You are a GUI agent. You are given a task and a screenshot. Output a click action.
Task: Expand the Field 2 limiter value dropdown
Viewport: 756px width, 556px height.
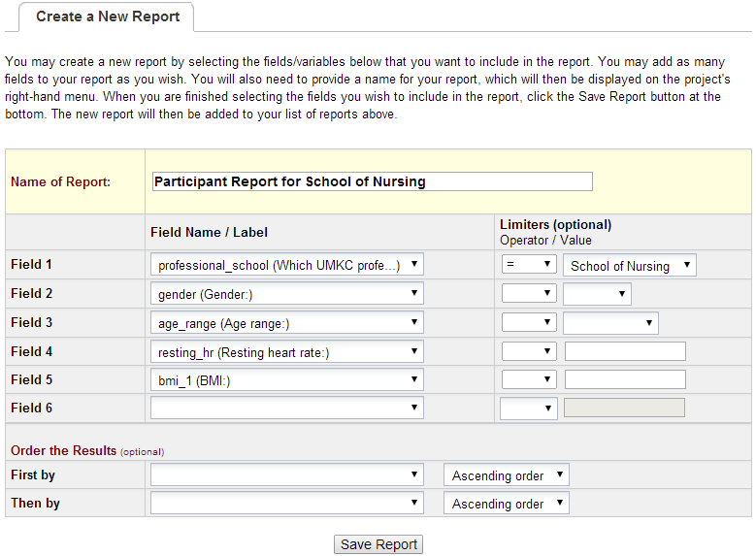(597, 294)
